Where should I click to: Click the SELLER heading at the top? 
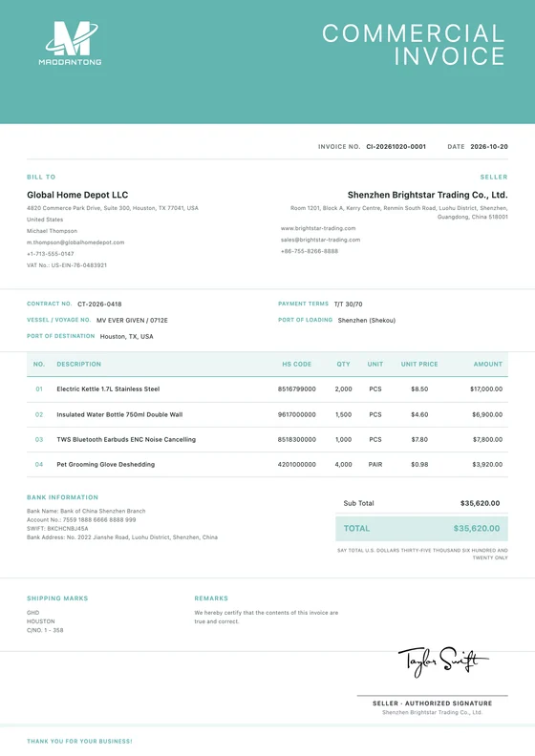coord(494,177)
